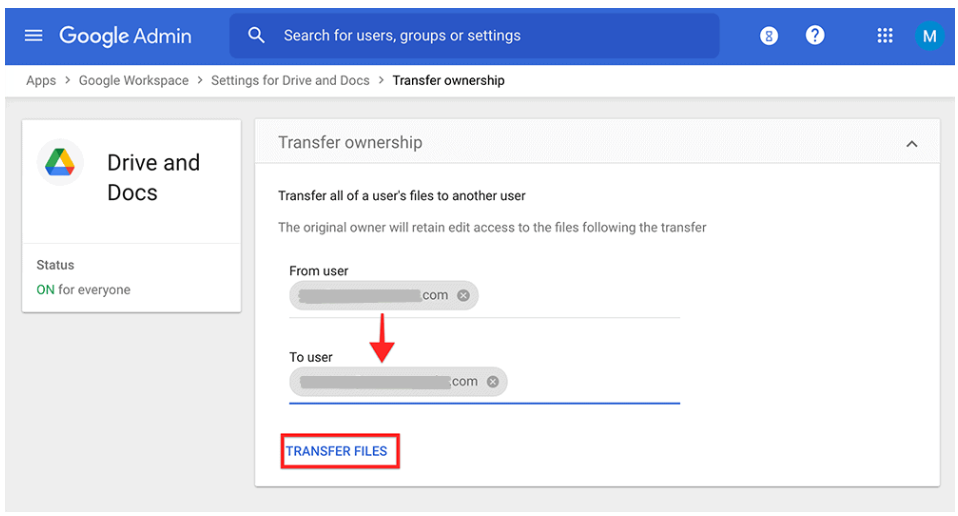Image resolution: width=958 pixels, height=516 pixels.
Task: Open the hourglass tasks icon
Action: 769,36
